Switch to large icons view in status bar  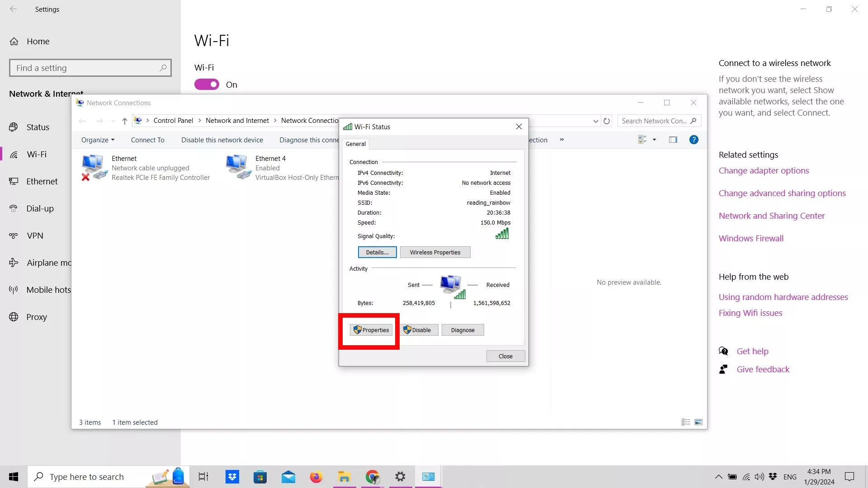click(698, 422)
